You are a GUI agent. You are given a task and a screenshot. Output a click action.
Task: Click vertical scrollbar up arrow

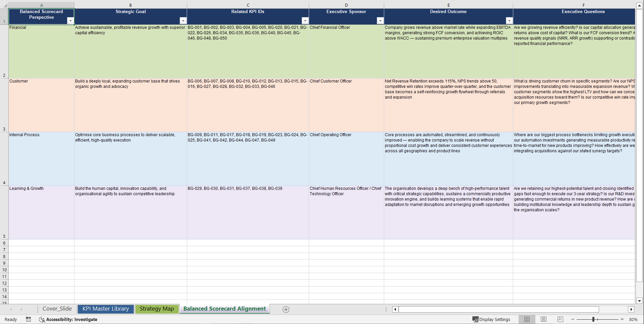(639, 6)
